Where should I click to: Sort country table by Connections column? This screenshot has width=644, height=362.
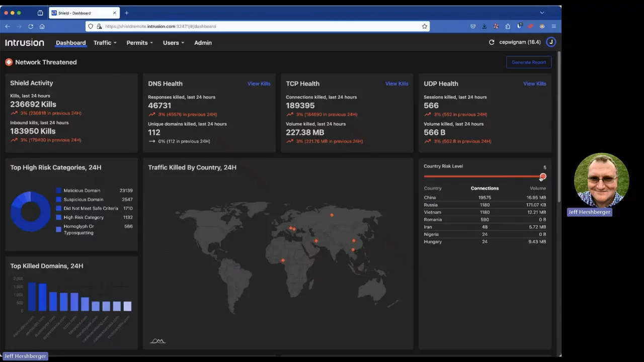click(485, 188)
